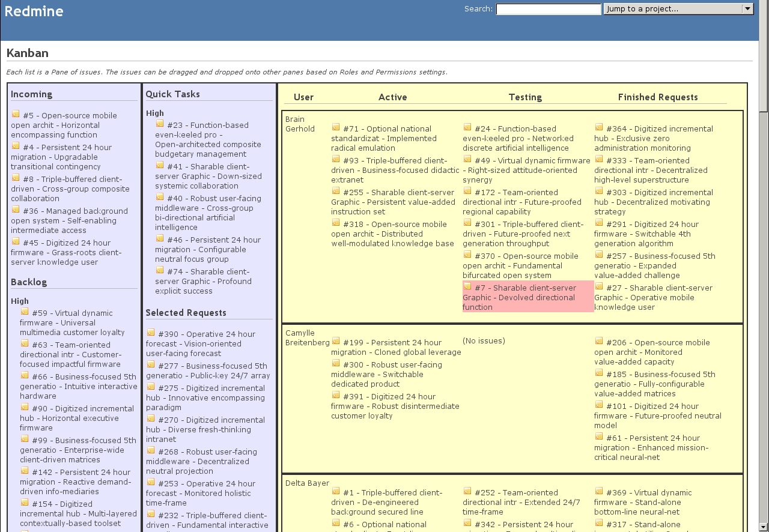
Task: Click the ticket icon next to issue #4
Action: click(15, 146)
